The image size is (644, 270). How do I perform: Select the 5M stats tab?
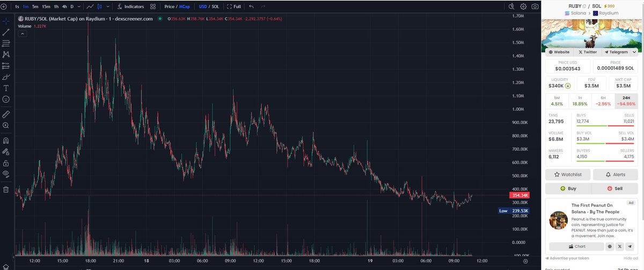tap(557, 101)
